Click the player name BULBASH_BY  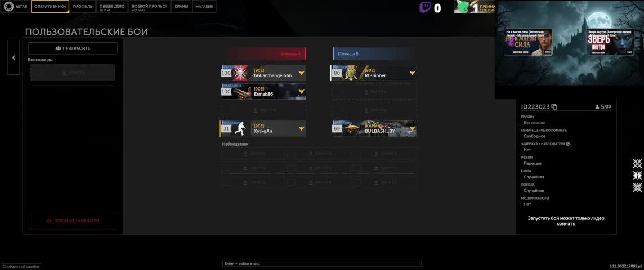pyautogui.click(x=379, y=131)
